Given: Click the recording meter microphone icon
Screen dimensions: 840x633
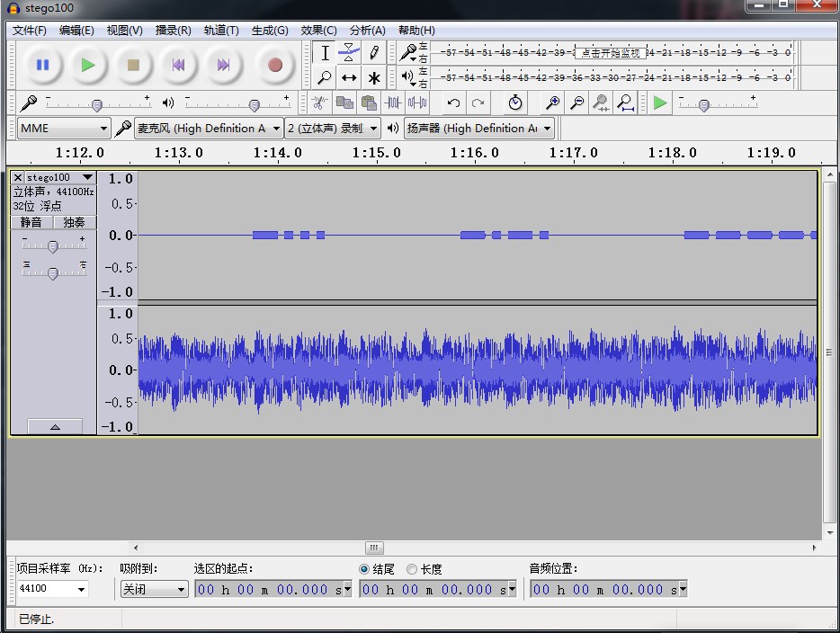Looking at the screenshot, I should [x=408, y=52].
